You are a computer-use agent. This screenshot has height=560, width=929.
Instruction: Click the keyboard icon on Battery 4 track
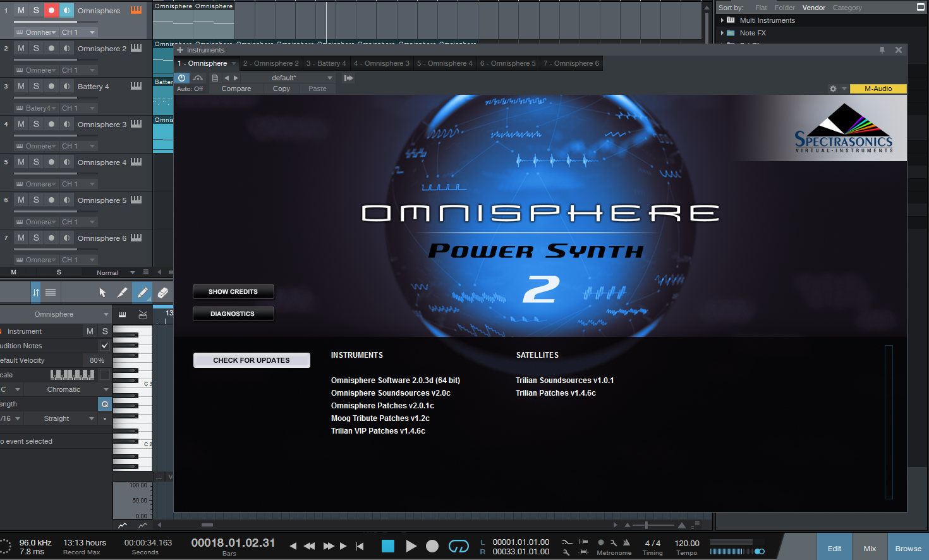tap(136, 86)
